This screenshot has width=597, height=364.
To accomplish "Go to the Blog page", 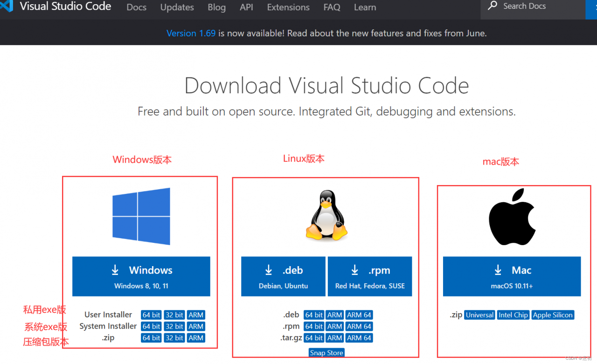I will click(217, 7).
